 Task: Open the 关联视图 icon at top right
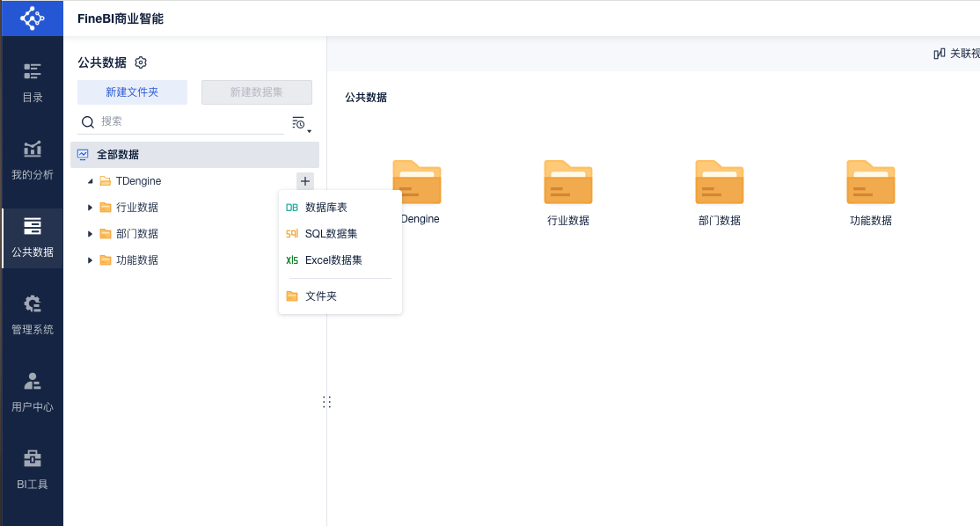(x=940, y=54)
